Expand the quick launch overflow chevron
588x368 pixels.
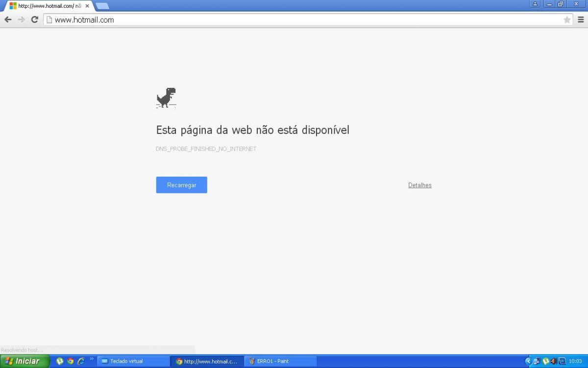[92, 359]
